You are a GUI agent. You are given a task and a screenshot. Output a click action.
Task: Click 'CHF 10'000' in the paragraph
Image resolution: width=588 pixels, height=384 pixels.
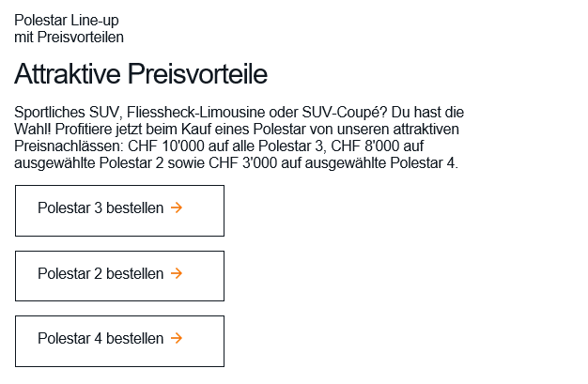[160, 146]
